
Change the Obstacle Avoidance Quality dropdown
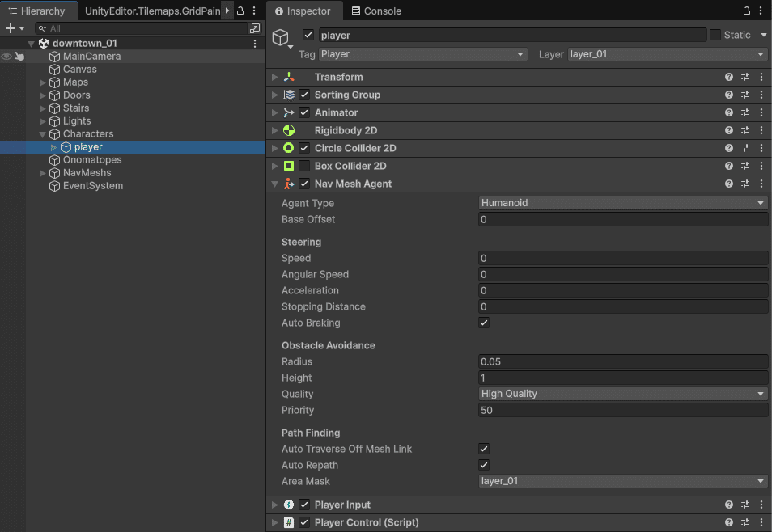(623, 394)
